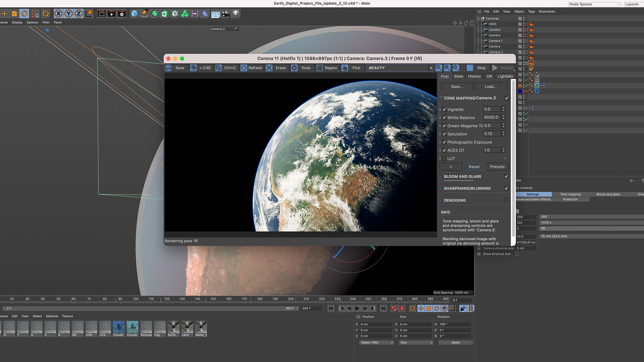Disable the BLOOM AND GLARE effect
Viewport: 644px width, 362px height.
(507, 176)
